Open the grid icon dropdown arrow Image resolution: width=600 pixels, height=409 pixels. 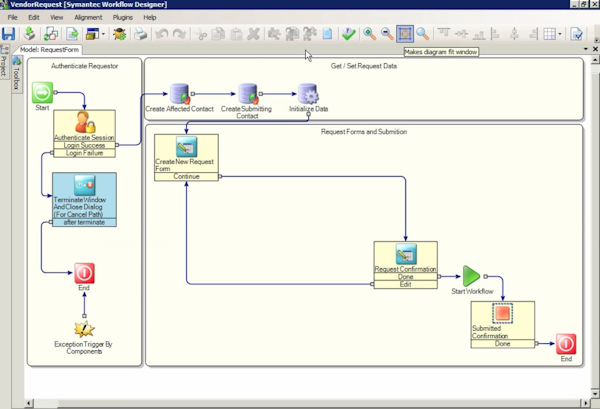560,34
